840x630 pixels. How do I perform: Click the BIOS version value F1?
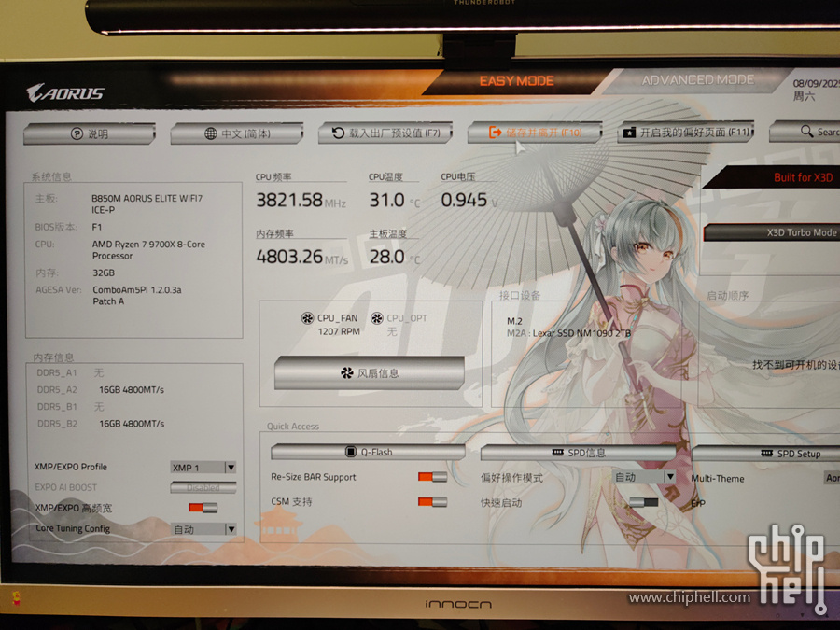point(96,227)
